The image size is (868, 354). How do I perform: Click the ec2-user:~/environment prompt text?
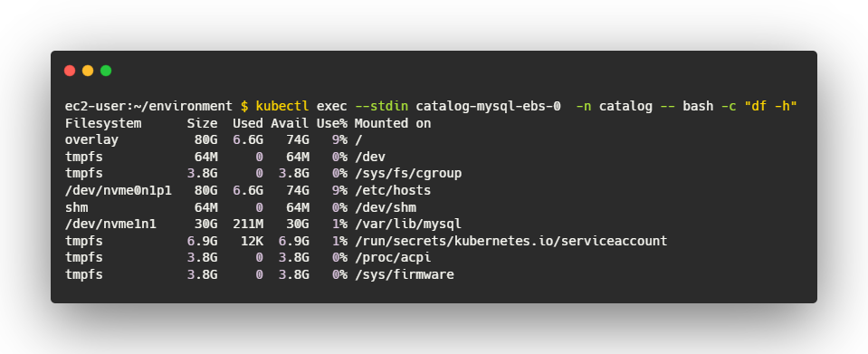[x=149, y=106]
